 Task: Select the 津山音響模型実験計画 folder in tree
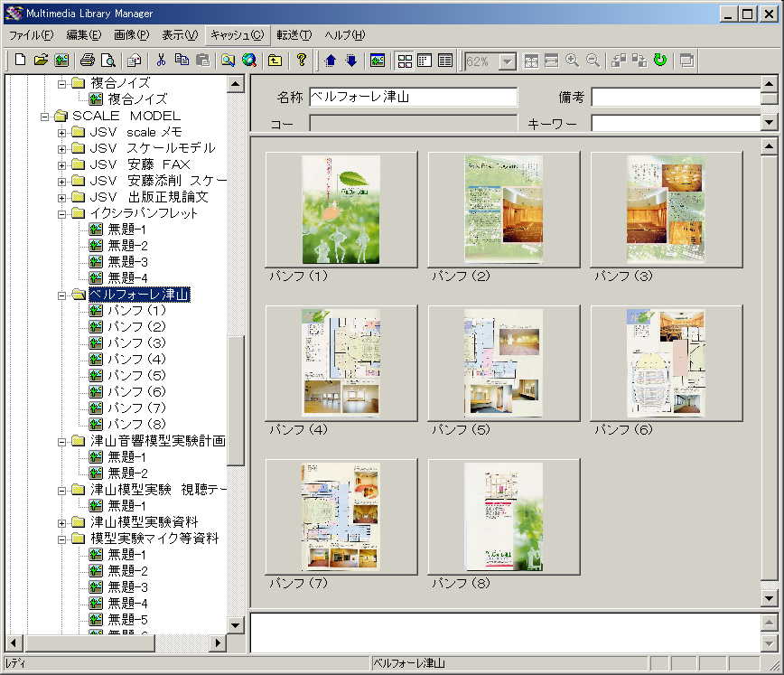157,441
